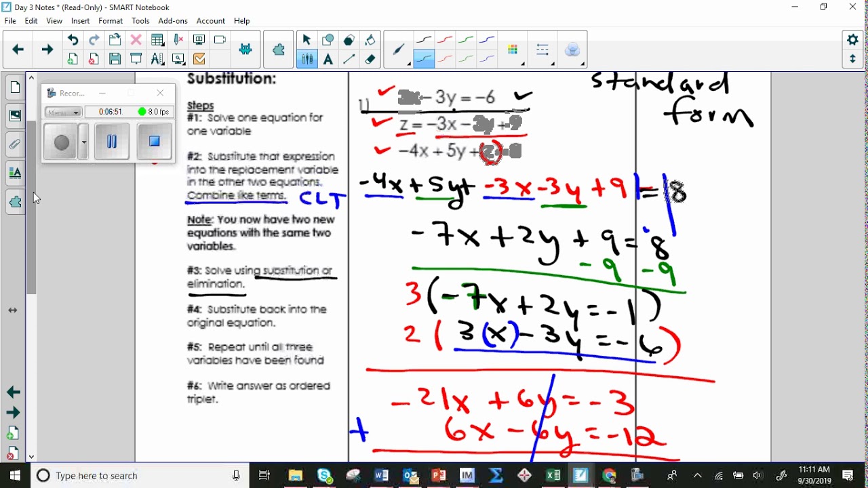Open the color palette dropdown
868x488 pixels.
pos(513,50)
